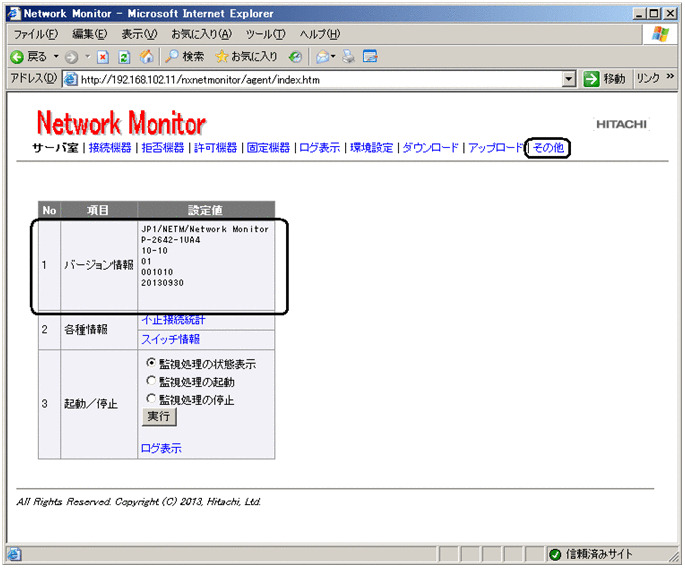Open the お気に入り favorites star button
This screenshot has height=569, width=685.
246,56
